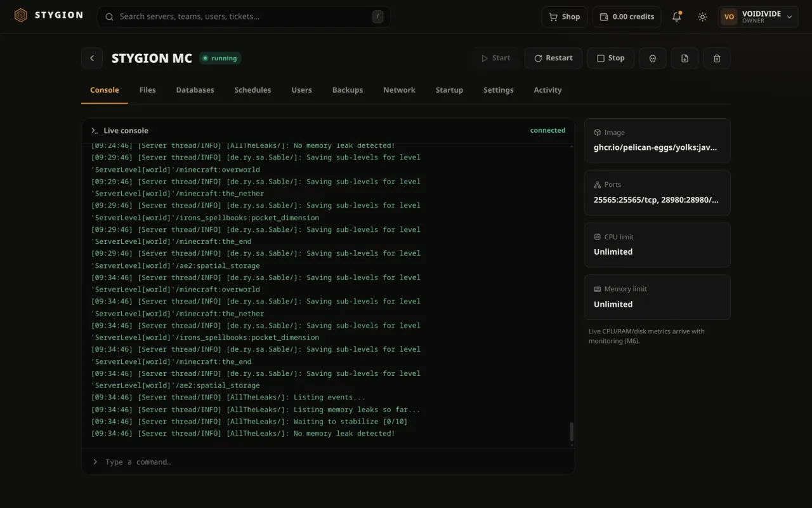Click the image value 'ghcr.io/pelican-eggs/yolks:jav...'
The width and height of the screenshot is (812, 508).
click(655, 147)
